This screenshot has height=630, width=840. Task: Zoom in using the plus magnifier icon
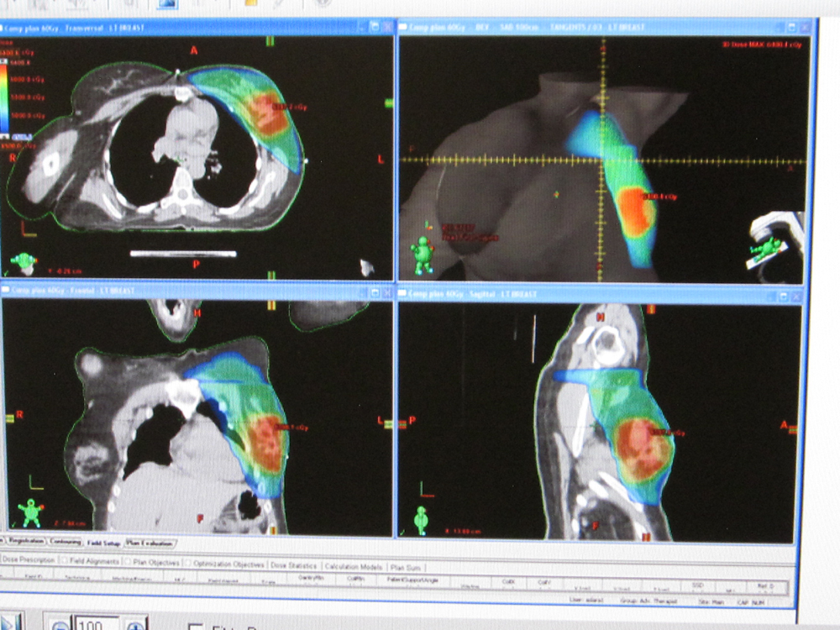click(x=134, y=625)
